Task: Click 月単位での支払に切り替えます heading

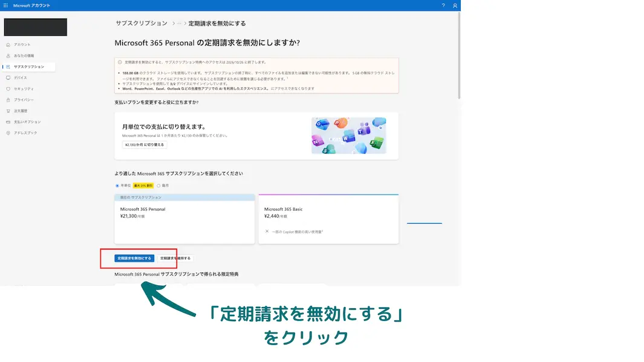Action: [164, 127]
